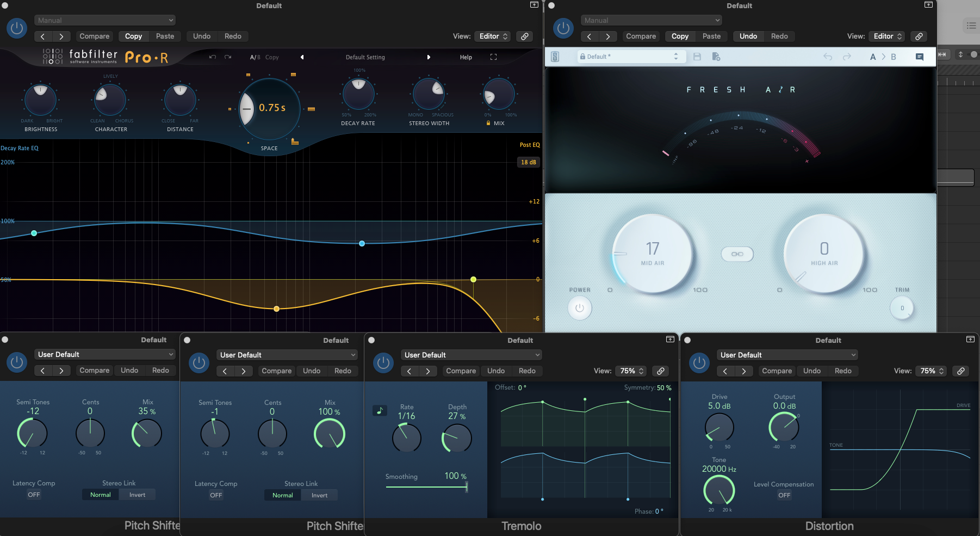Click Compare in Tremolo header

[x=461, y=371]
